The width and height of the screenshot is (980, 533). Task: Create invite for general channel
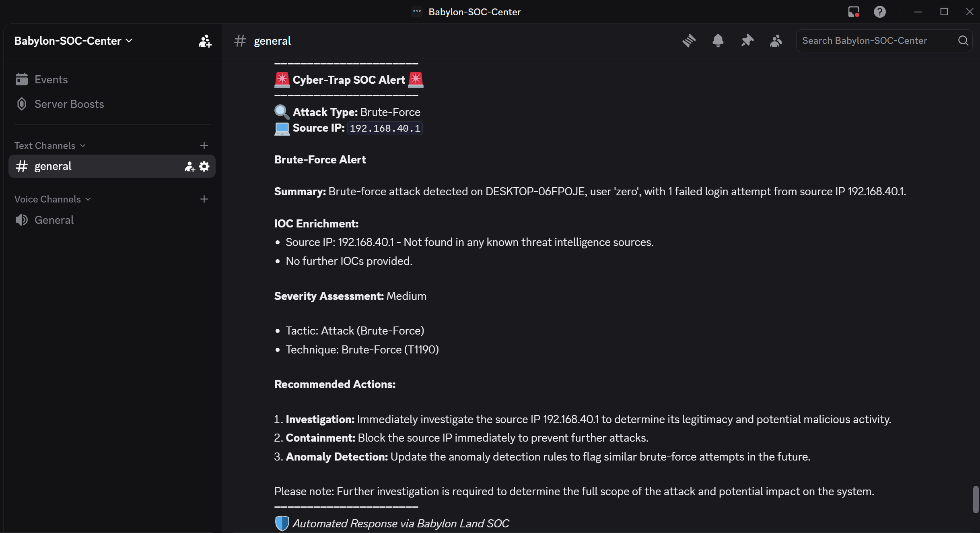point(189,166)
